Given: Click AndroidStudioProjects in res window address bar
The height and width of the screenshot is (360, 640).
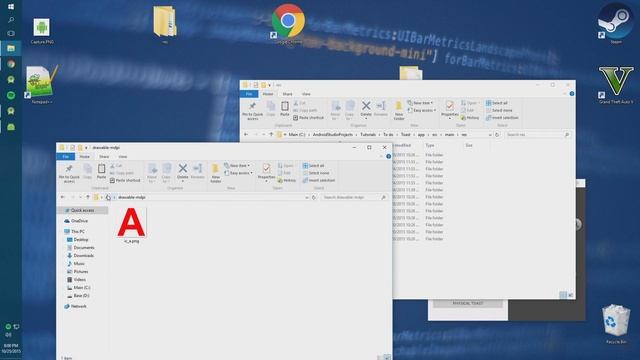Looking at the screenshot, I should (x=333, y=135).
